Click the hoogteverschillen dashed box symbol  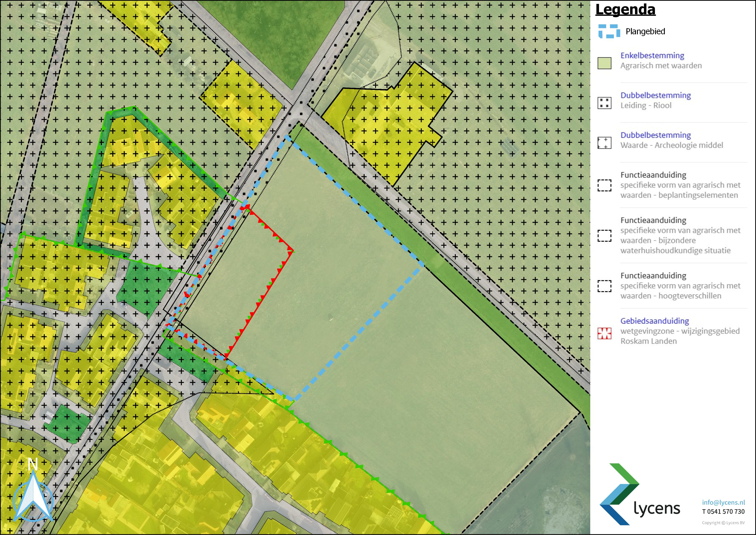click(604, 286)
